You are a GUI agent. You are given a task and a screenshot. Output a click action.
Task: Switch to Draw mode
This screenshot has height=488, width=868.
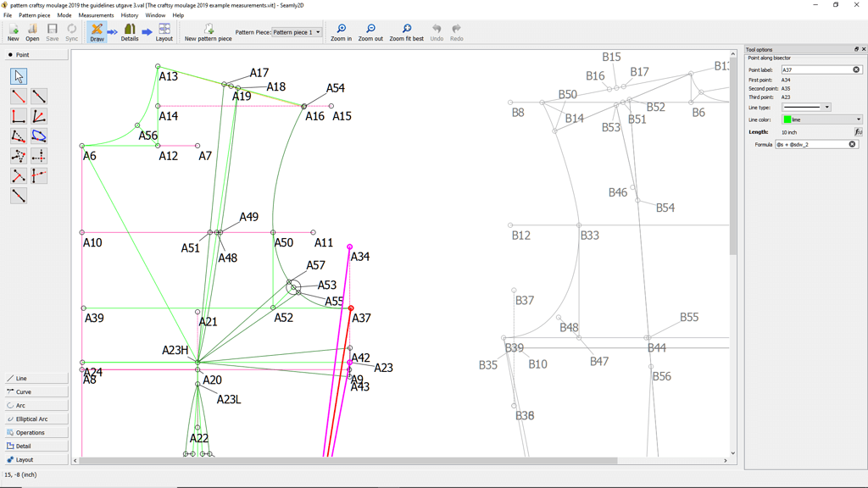(97, 30)
